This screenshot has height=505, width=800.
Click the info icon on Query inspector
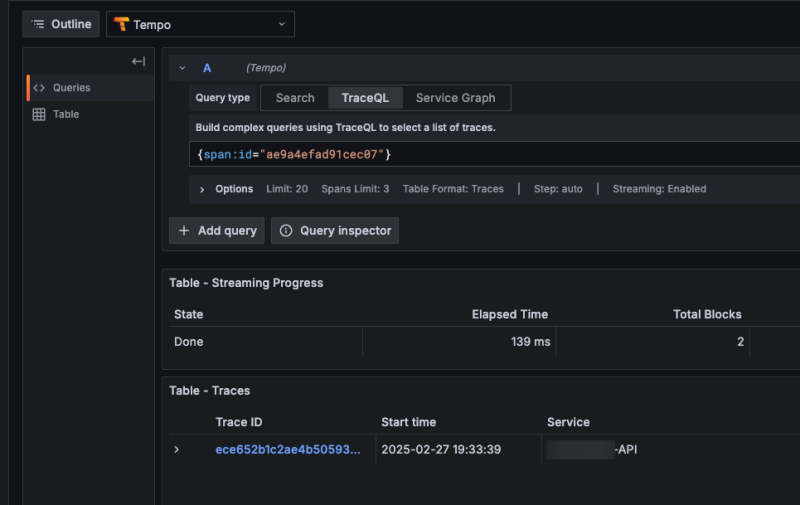point(286,231)
